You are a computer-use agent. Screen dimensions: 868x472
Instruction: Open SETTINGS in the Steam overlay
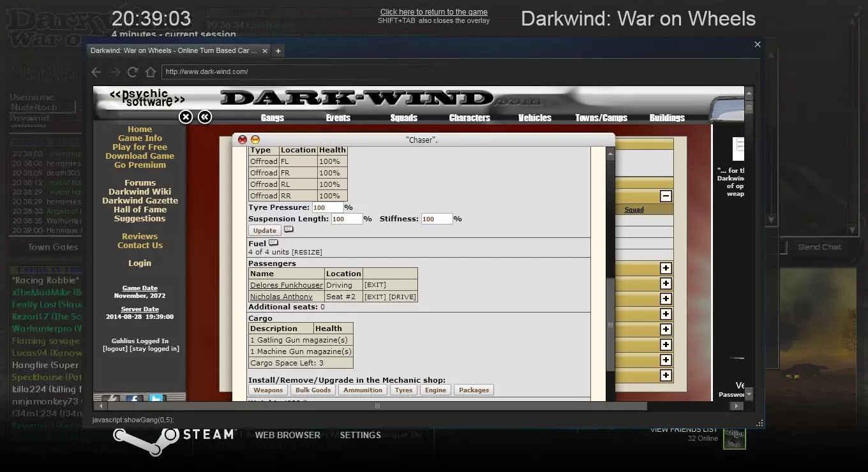(360, 435)
